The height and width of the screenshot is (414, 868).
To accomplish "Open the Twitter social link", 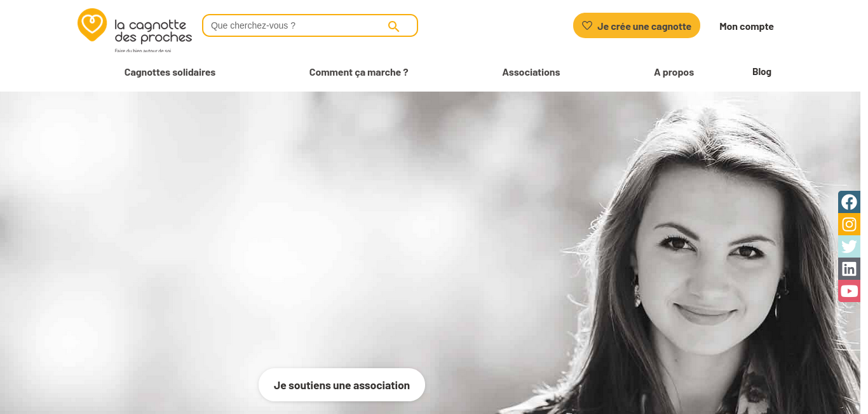I will pos(849,247).
